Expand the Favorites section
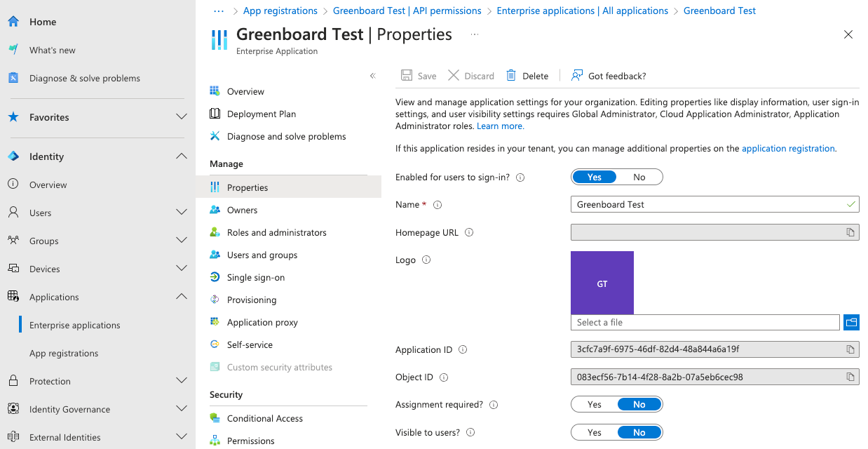The width and height of the screenshot is (868, 449). point(181,117)
